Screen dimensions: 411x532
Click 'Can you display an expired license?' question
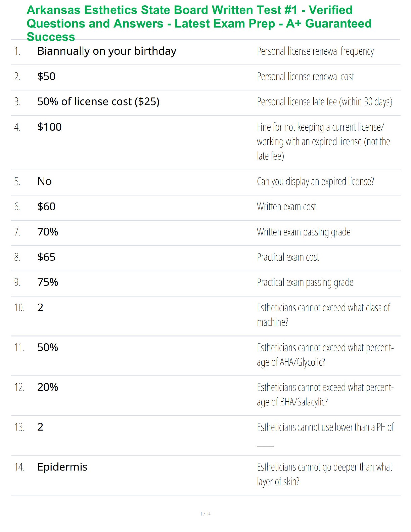(x=315, y=182)
